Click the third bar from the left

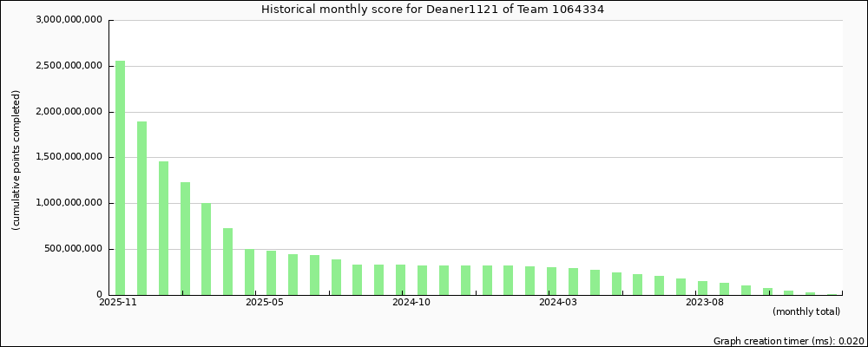pos(163,228)
